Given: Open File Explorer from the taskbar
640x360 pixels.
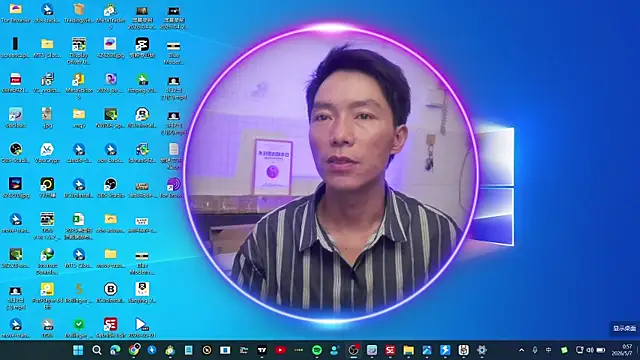Looking at the screenshot, I should (x=409, y=350).
